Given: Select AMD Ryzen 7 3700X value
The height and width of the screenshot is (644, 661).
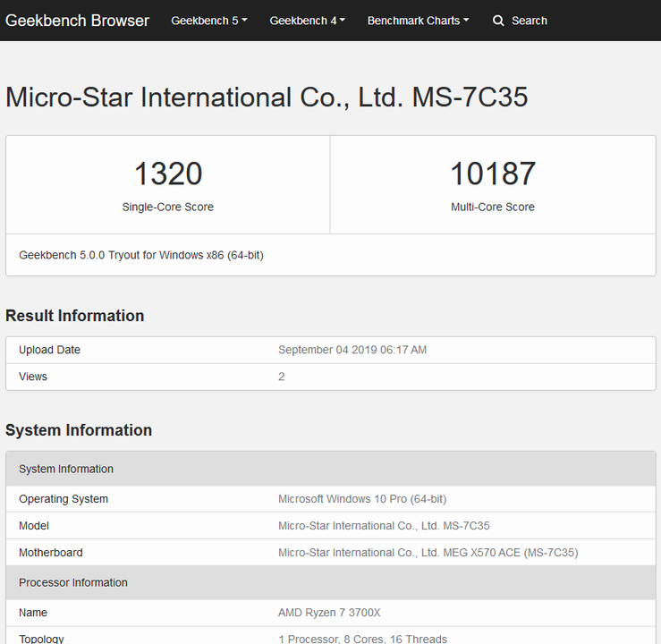Looking at the screenshot, I should [329, 613].
